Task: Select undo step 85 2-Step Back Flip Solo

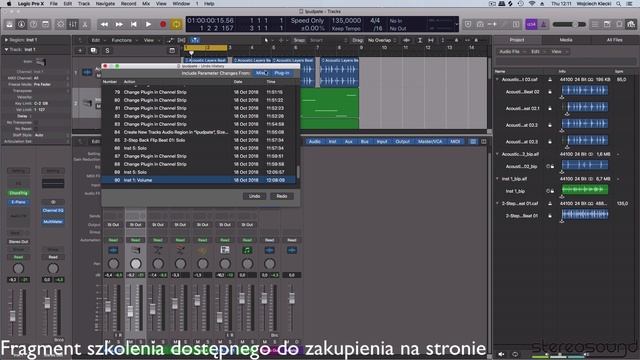Action: [199, 140]
